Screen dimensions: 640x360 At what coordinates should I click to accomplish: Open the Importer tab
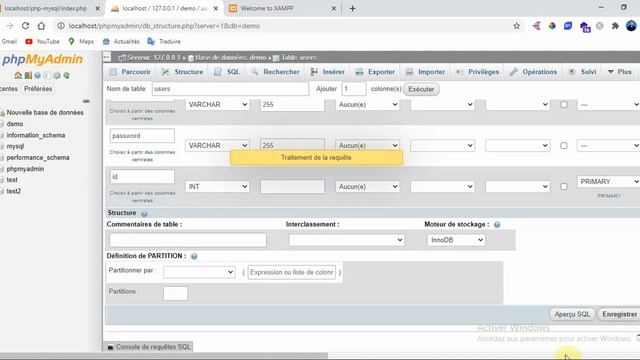[x=425, y=72]
